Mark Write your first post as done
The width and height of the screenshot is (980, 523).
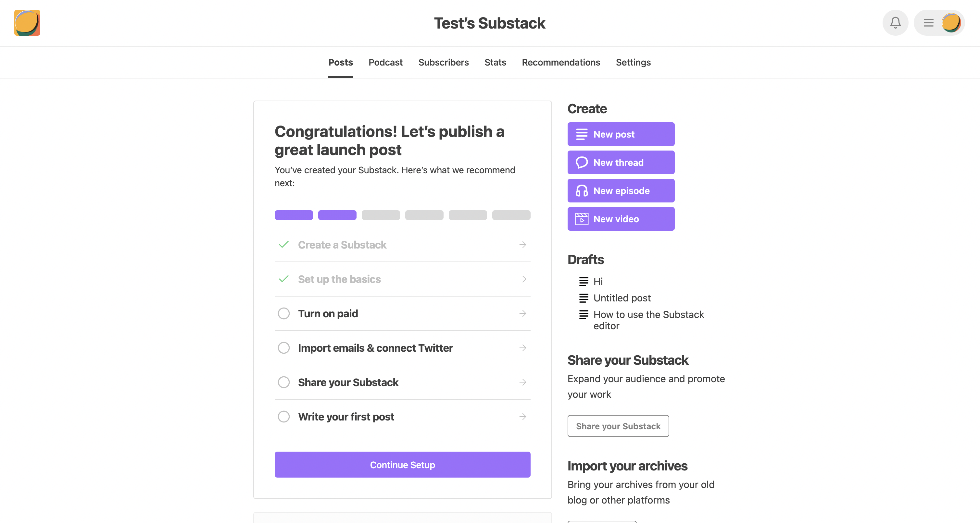283,417
